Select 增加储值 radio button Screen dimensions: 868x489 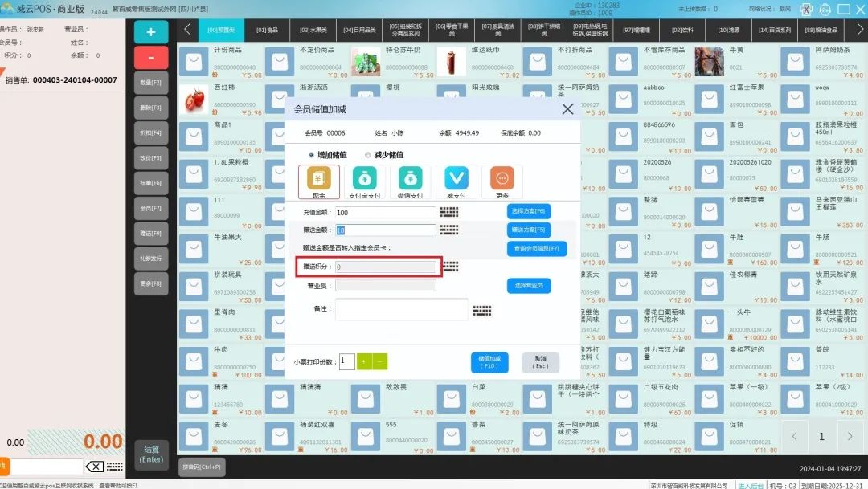(312, 155)
